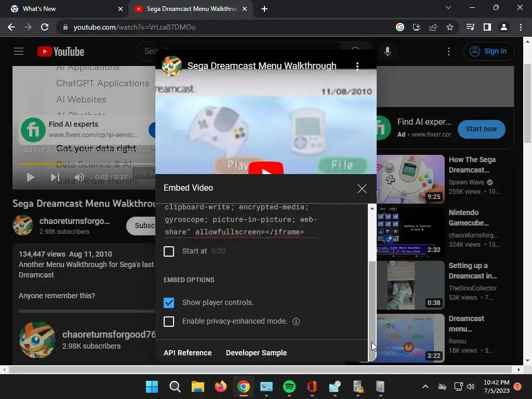The height and width of the screenshot is (399, 532).
Task: Open Dreamcast menu video by Ransu thumbnail
Action: 410,338
